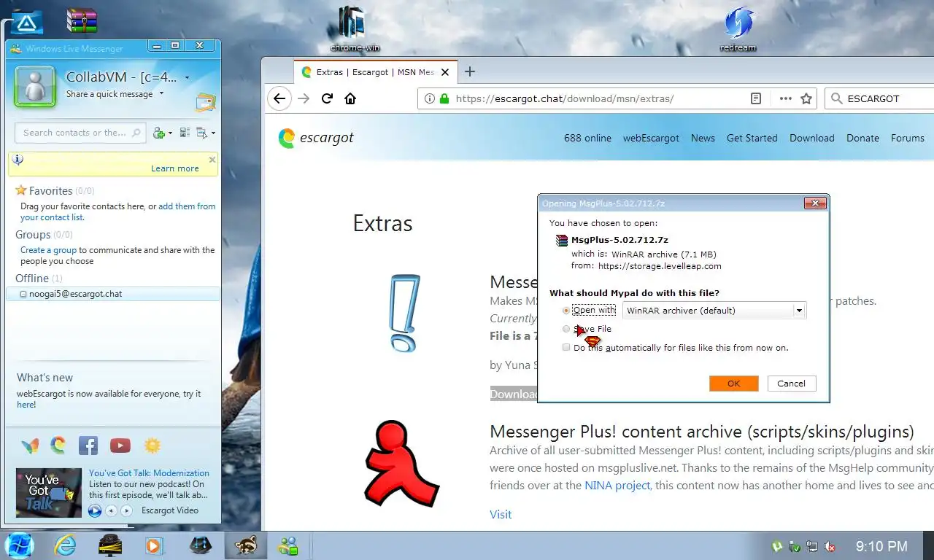Go to next Escargot Video item
The image size is (934, 560).
pos(126,510)
